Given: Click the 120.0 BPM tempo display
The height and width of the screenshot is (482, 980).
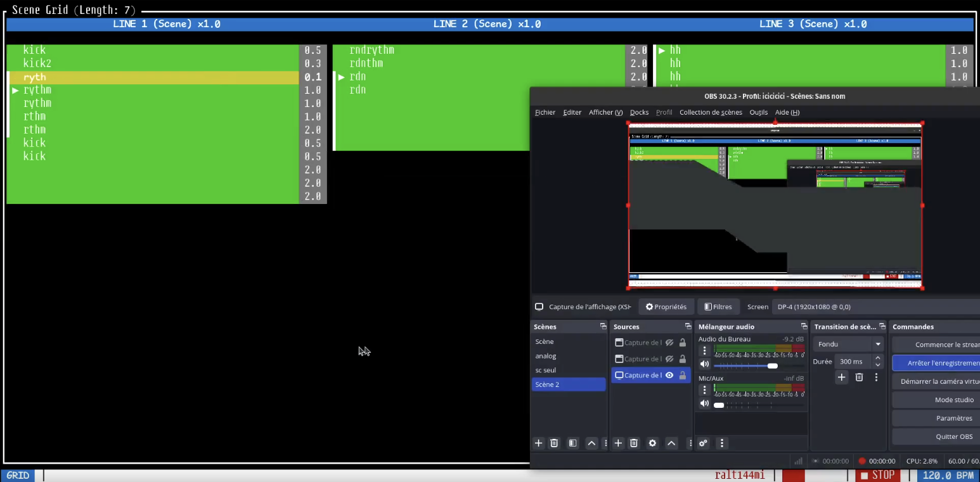Looking at the screenshot, I should click(948, 475).
